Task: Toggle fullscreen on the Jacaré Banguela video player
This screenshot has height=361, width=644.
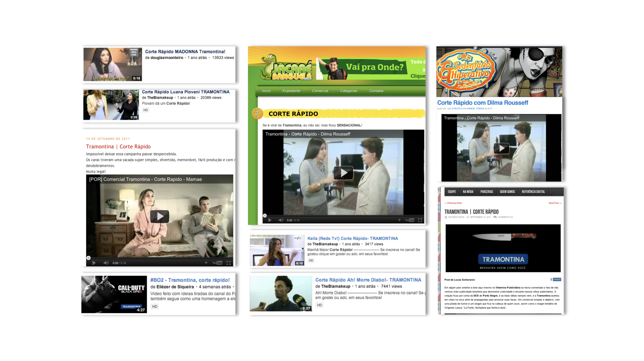Action: coord(420,220)
